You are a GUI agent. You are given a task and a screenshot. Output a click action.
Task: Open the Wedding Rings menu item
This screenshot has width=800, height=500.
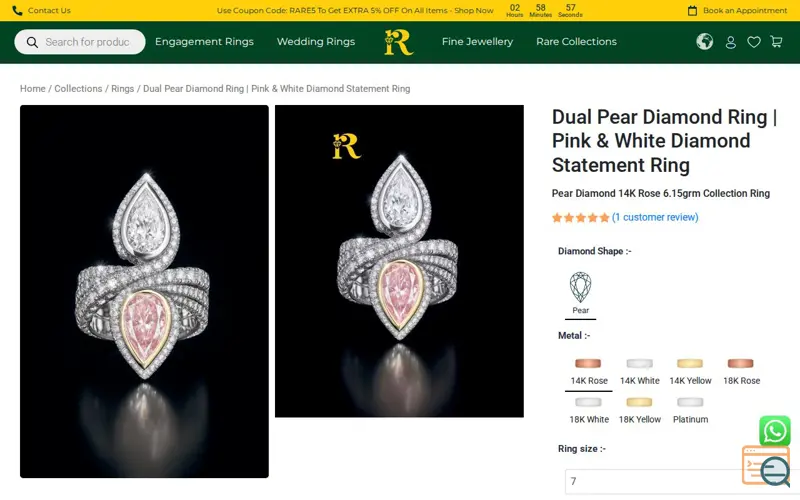316,42
